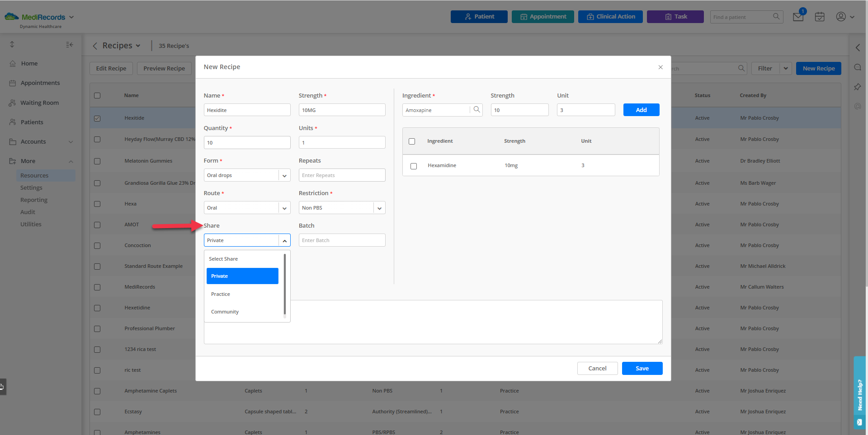Screen dimensions: 868x435
Task: Click the Add ingredient button
Action: [x=641, y=110]
